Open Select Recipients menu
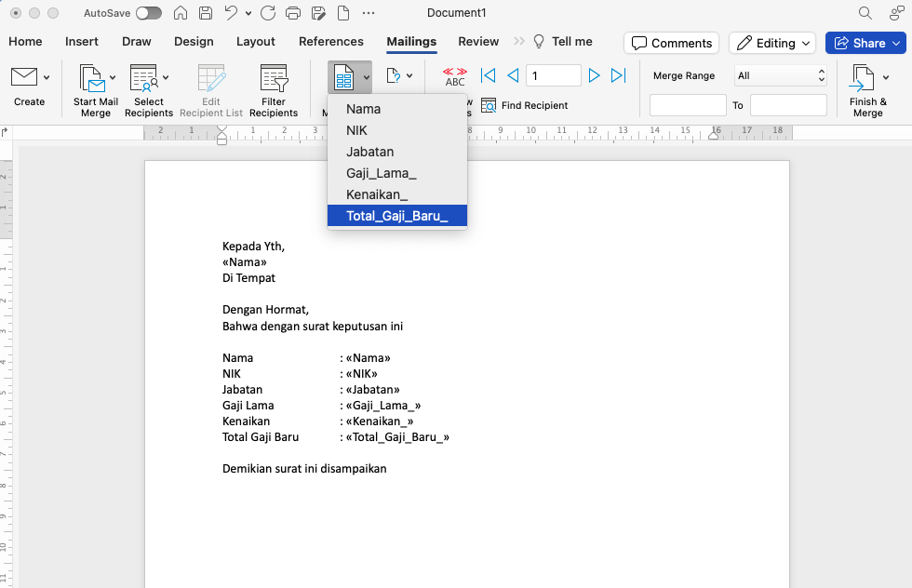Screen dimensions: 912x588 tap(149, 91)
